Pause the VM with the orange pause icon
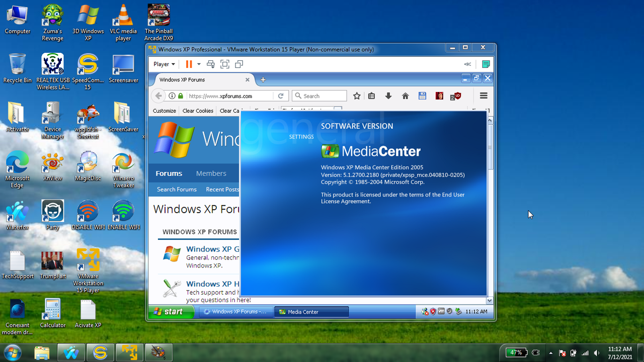Viewport: 644px width, 362px height. tap(189, 64)
